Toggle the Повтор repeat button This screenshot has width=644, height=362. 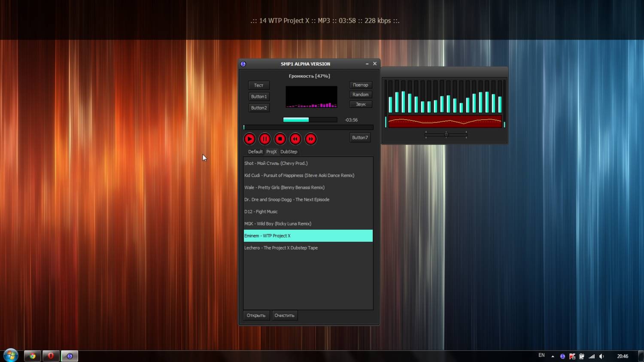(361, 85)
